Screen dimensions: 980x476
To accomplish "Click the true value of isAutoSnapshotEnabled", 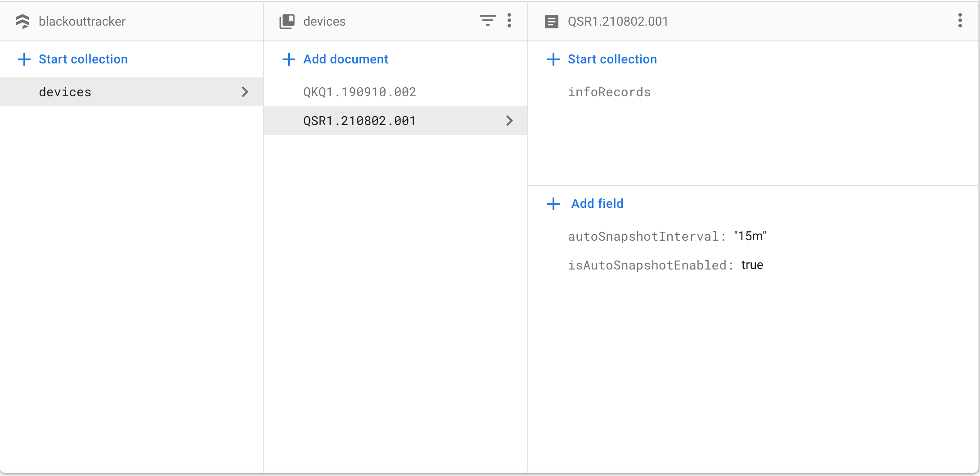I will coord(752,265).
